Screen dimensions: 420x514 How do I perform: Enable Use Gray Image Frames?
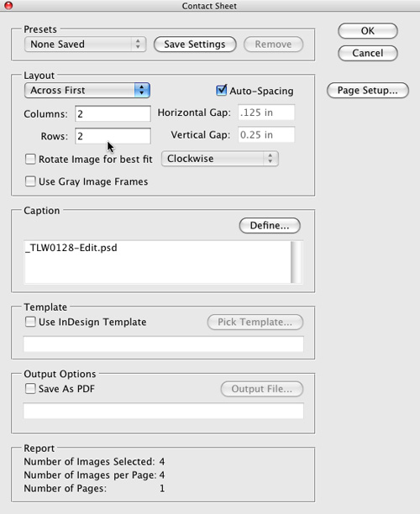pyautogui.click(x=30, y=181)
